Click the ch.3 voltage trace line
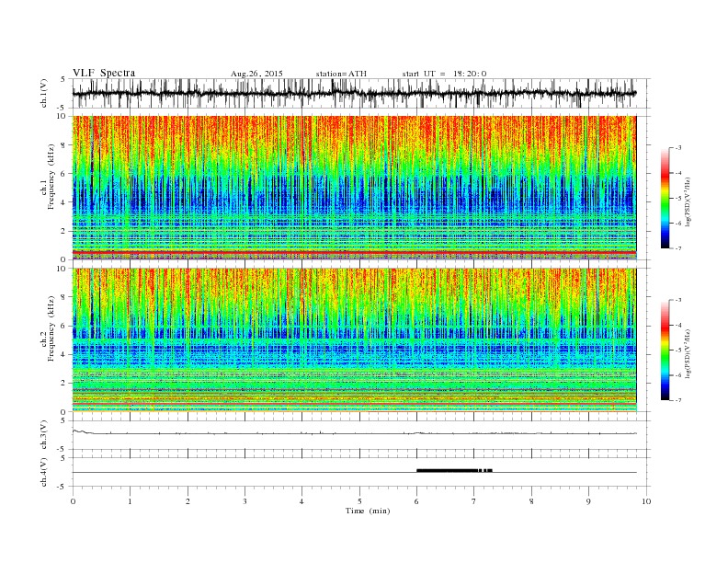 tap(354, 433)
